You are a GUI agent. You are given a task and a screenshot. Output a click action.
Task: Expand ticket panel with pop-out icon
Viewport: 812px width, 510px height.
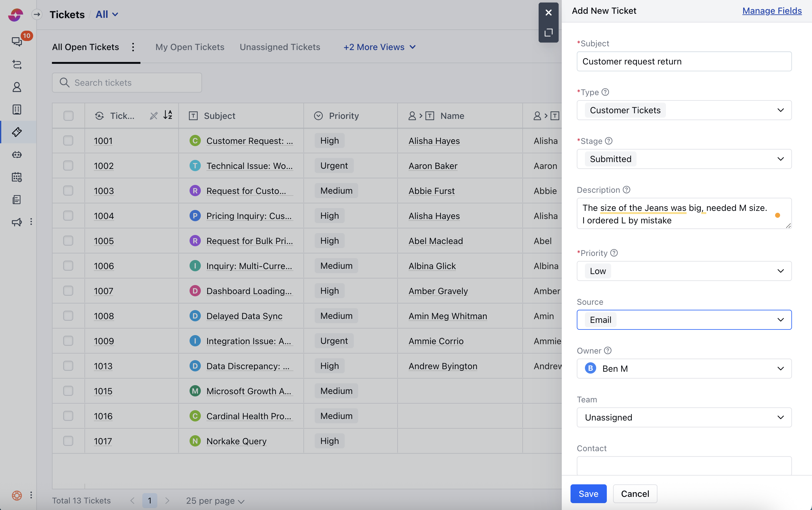pyautogui.click(x=548, y=33)
